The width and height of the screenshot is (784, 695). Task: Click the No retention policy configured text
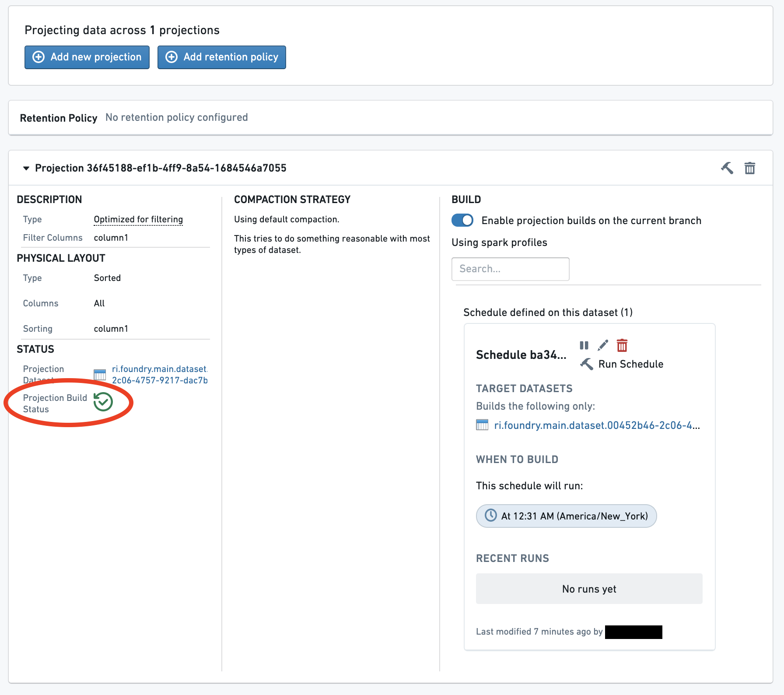[177, 117]
